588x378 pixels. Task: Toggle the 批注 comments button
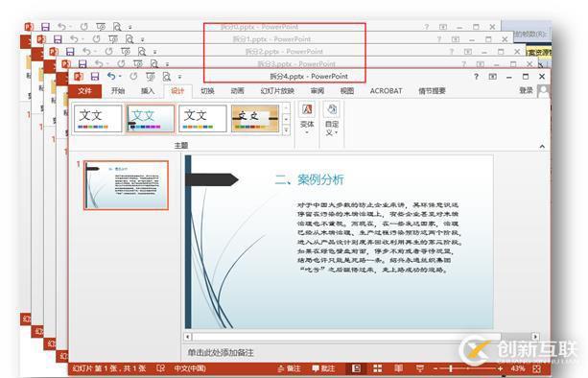pyautogui.click(x=323, y=368)
